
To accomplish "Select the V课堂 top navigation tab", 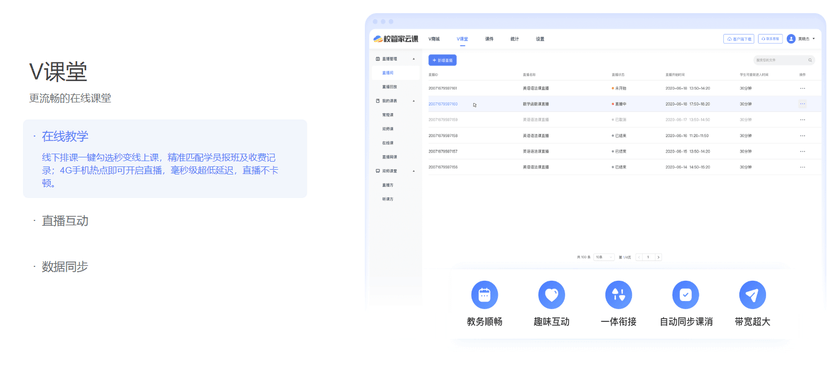I will click(462, 39).
